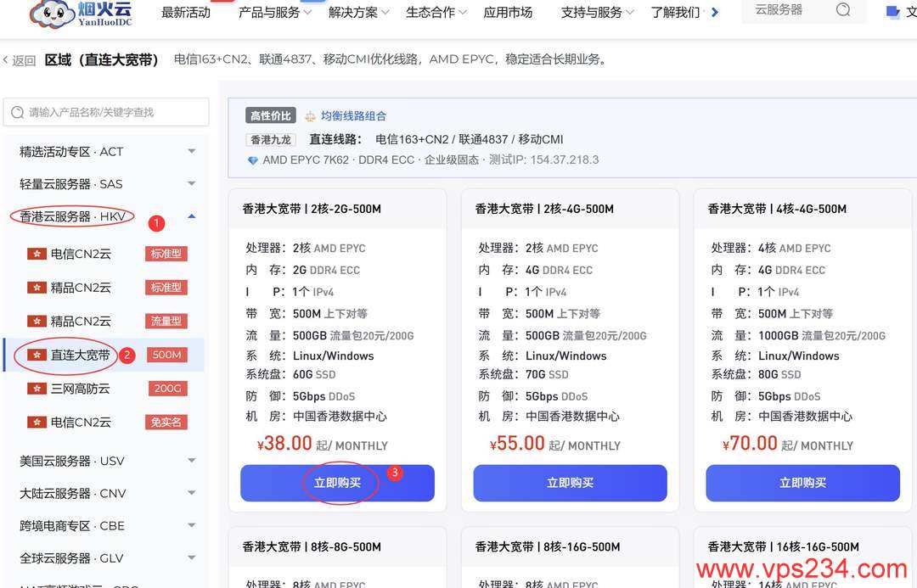Select 三网高防云 200G item
This screenshot has height=588, width=917.
pyautogui.click(x=104, y=389)
